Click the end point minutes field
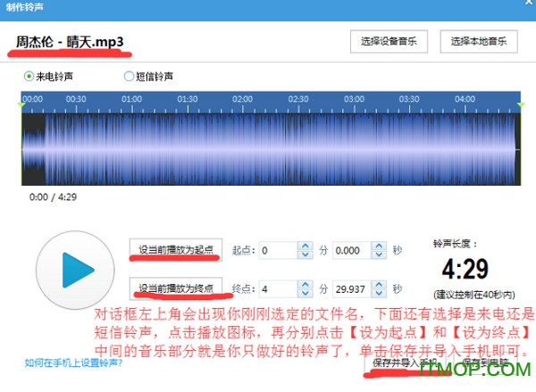Image resolution: width=536 pixels, height=392 pixels. point(278,289)
